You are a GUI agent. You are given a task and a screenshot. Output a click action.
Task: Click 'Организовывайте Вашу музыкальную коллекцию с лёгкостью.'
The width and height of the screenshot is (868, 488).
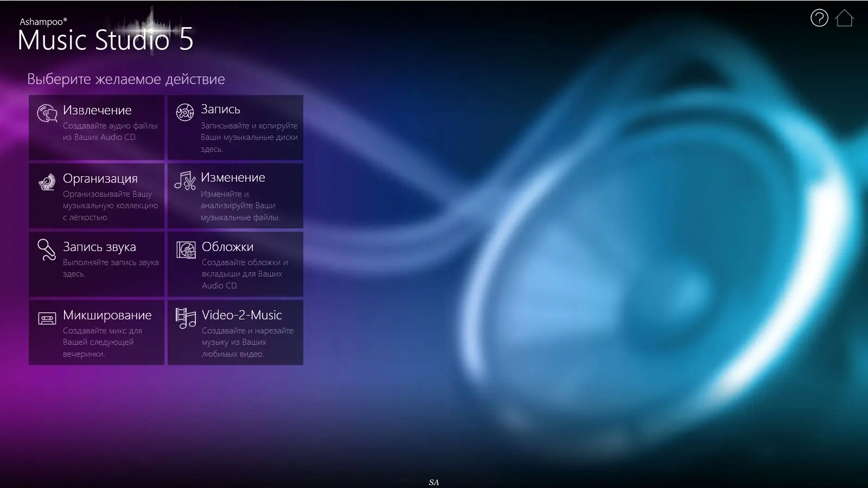tap(110, 206)
